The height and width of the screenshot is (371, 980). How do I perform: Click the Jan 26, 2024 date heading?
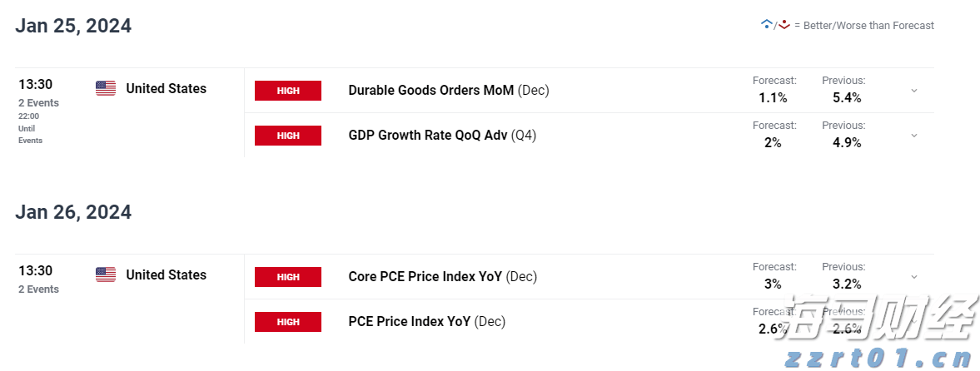tap(73, 212)
